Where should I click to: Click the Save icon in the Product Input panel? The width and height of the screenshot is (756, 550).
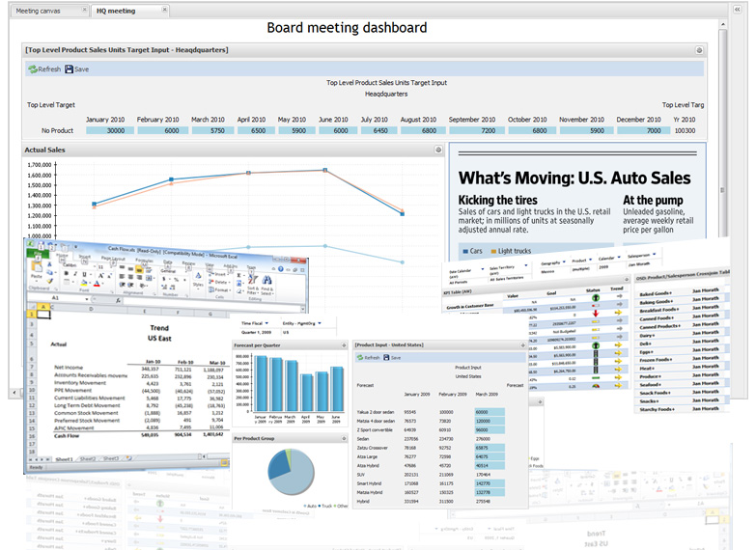[386, 358]
